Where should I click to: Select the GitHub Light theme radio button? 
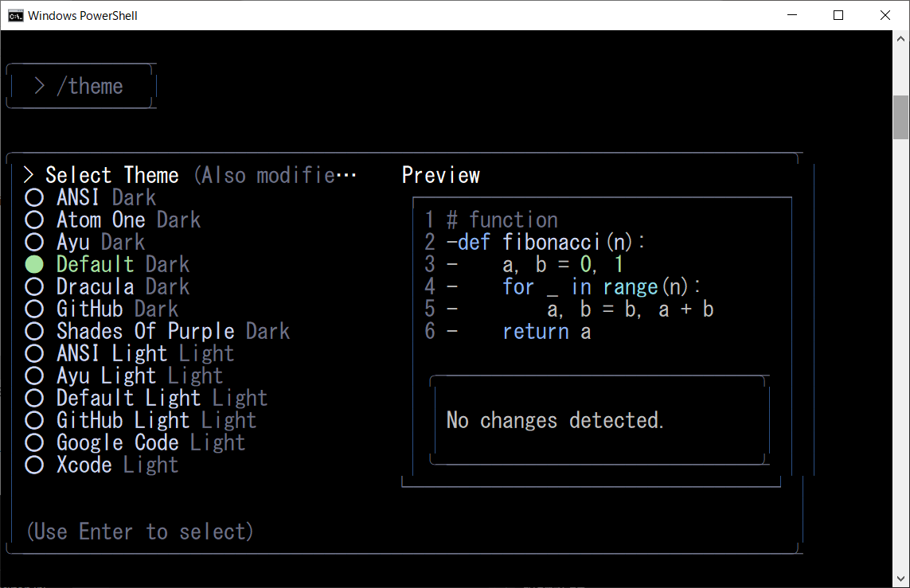(34, 420)
